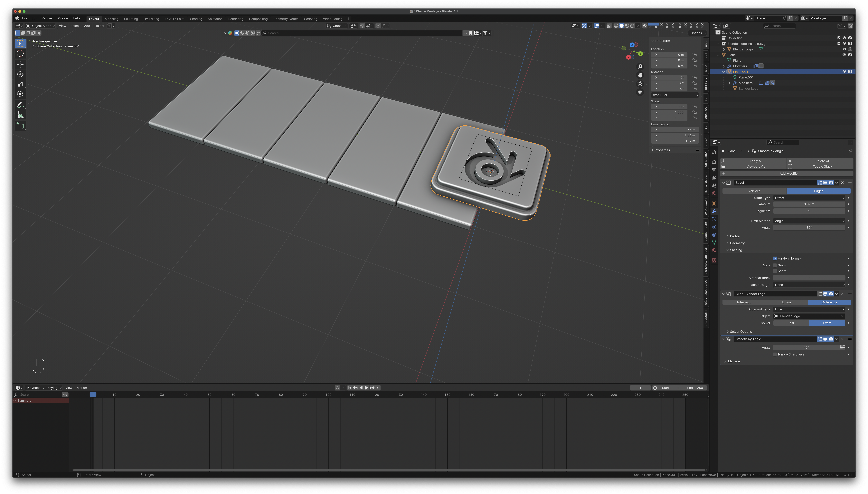Open the Shading workspace tab
Viewport: 868px width, 494px height.
pos(196,19)
